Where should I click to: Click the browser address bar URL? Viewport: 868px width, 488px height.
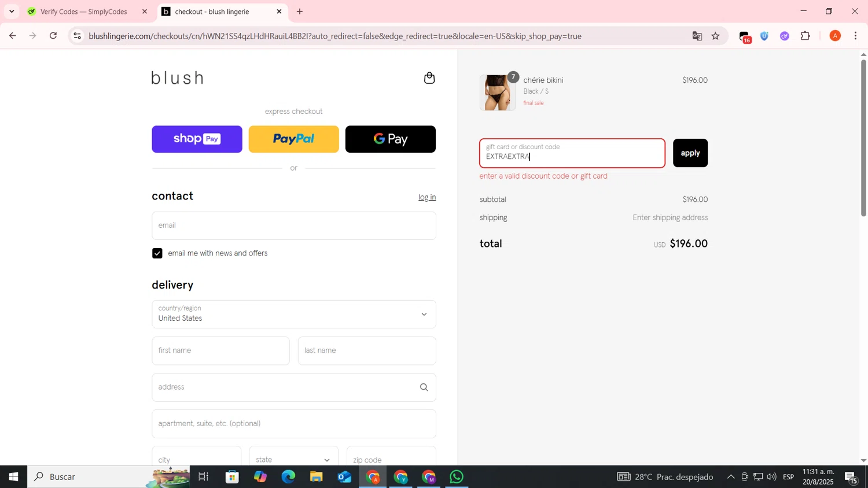(335, 36)
